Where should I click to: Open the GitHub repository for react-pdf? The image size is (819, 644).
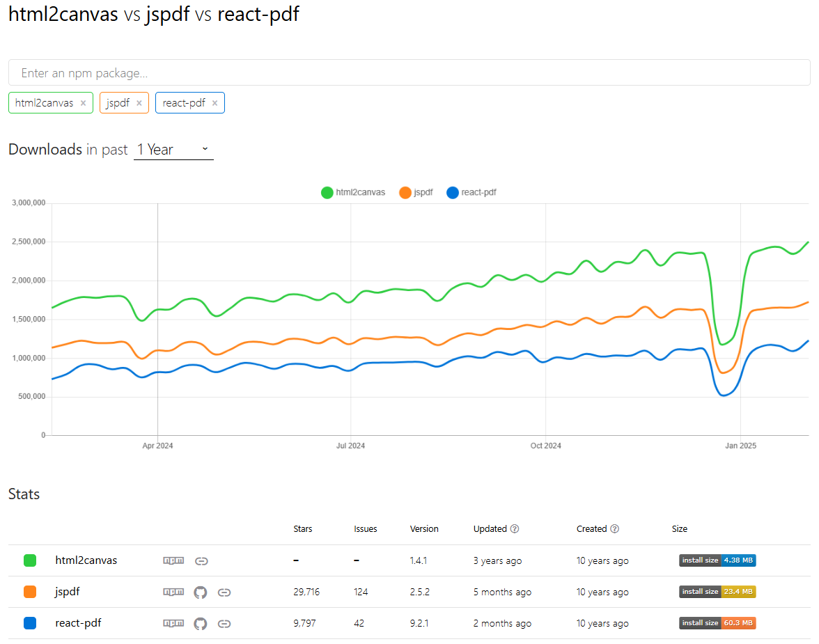click(x=200, y=623)
